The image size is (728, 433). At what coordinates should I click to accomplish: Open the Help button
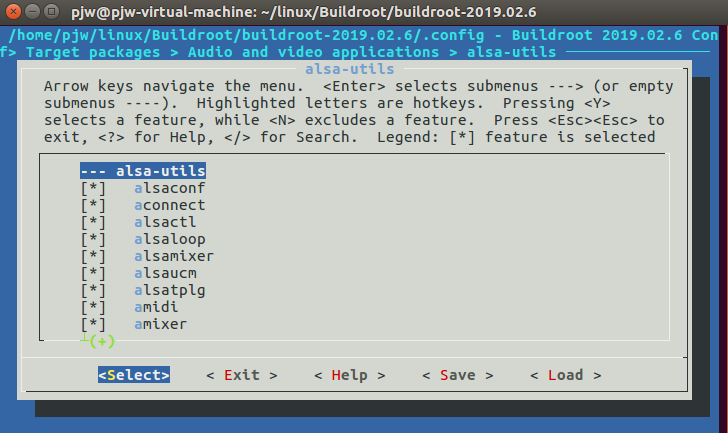[350, 375]
